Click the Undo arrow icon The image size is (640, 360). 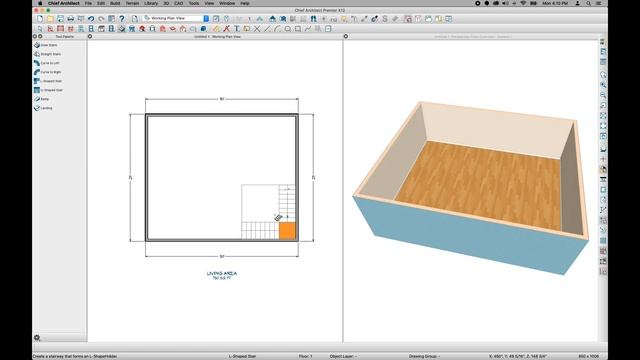point(91,19)
